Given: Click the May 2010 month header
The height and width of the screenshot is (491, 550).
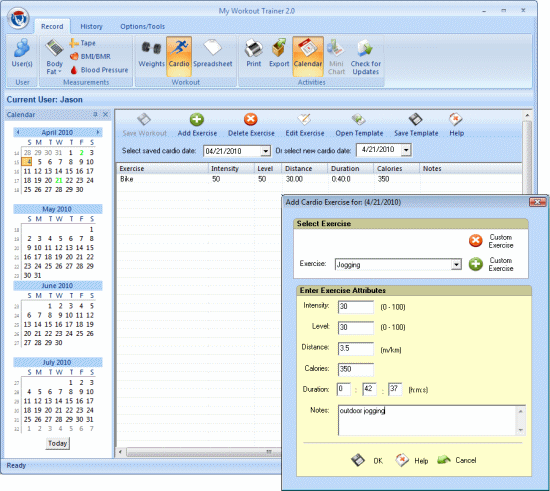Looking at the screenshot, I should pyautogui.click(x=58, y=209).
